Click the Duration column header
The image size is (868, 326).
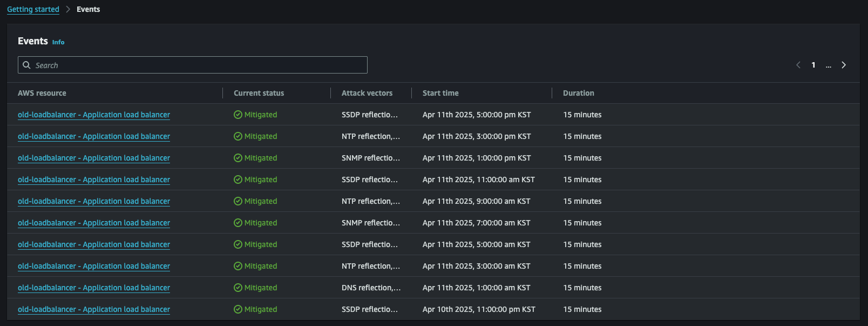(x=579, y=93)
